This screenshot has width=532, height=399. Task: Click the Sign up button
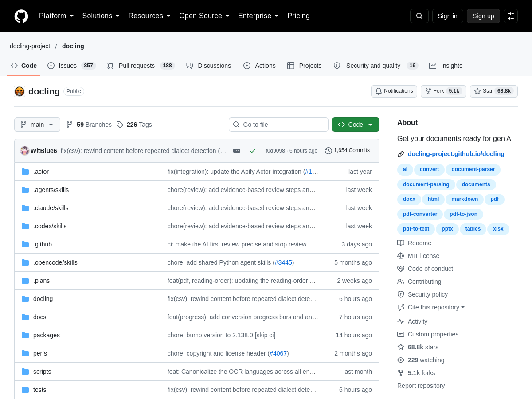click(x=483, y=16)
